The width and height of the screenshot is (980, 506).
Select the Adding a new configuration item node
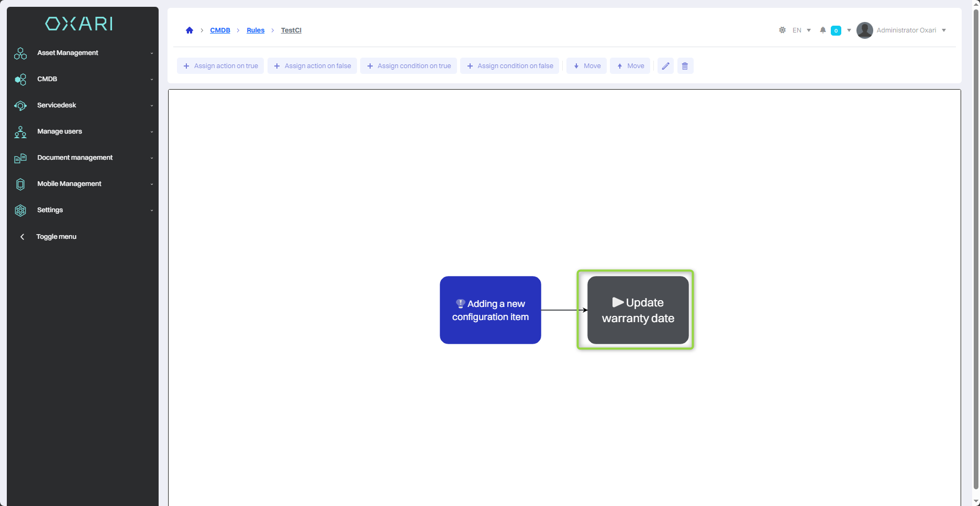click(490, 310)
